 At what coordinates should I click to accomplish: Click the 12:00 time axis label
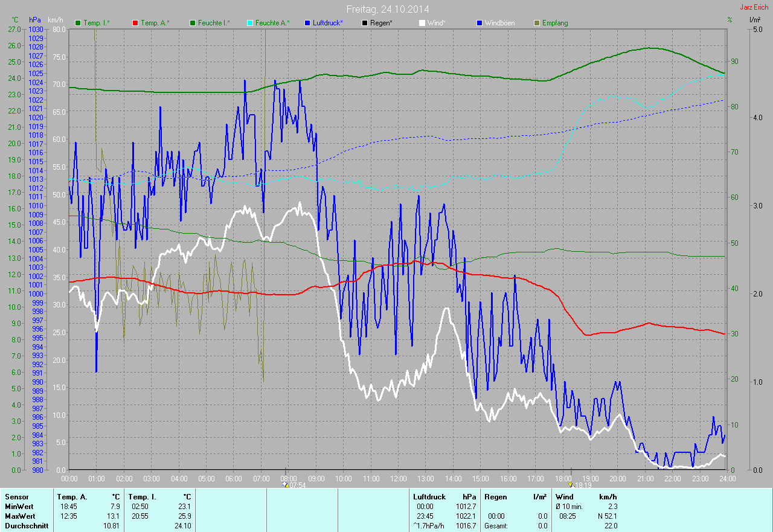coord(398,478)
